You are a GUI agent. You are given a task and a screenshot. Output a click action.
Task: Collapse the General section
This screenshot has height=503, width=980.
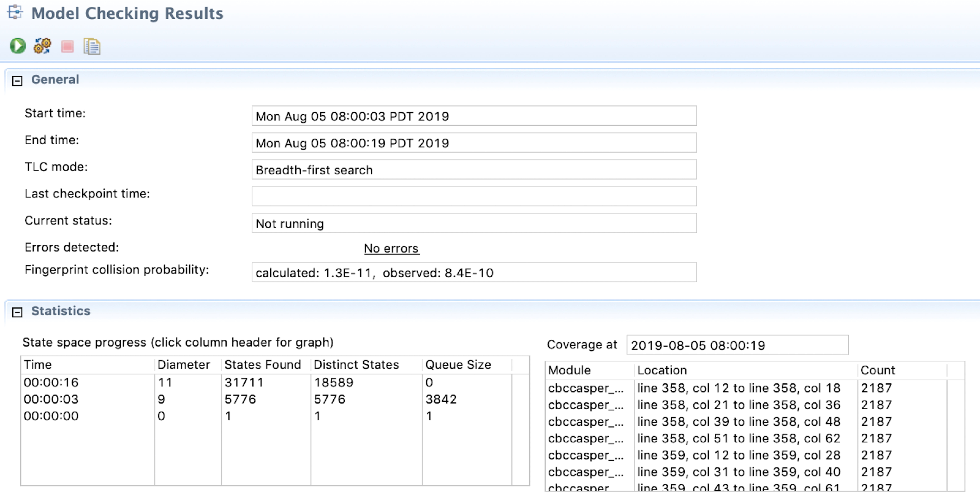click(17, 81)
